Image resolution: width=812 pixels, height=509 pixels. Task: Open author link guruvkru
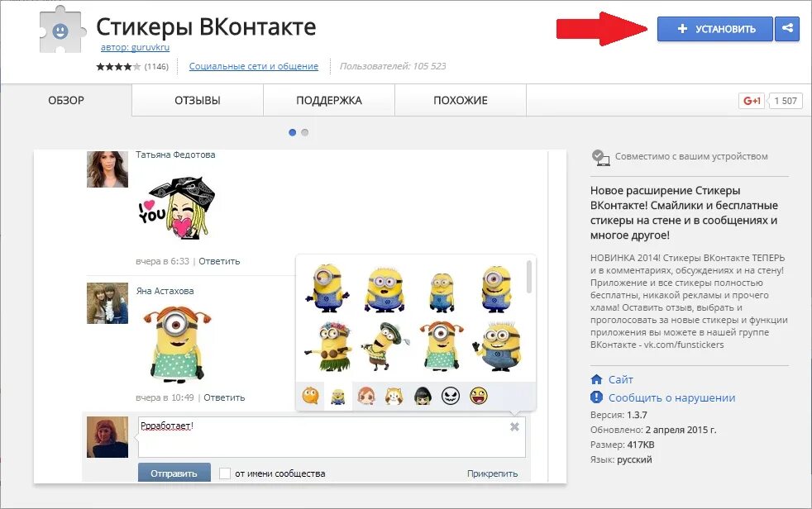135,47
